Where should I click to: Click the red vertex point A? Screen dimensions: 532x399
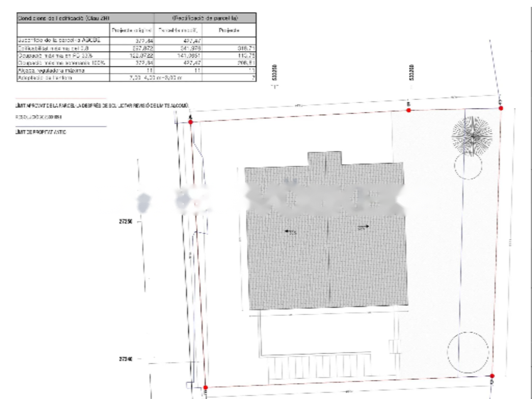tap(191, 122)
